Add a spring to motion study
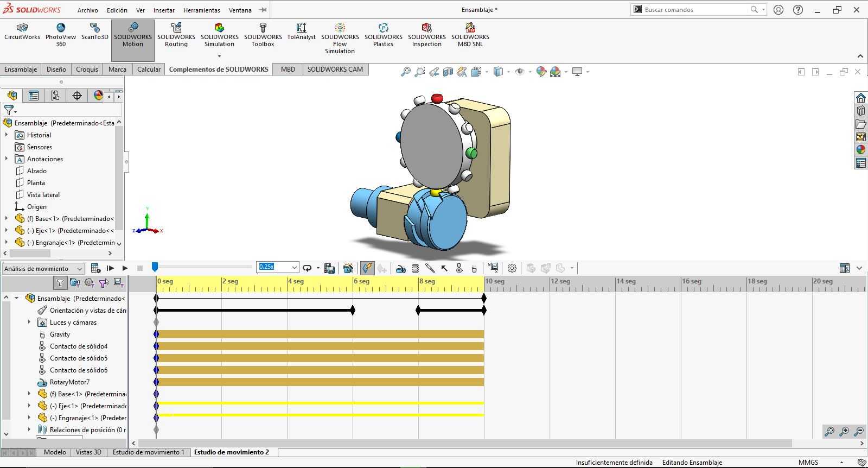The width and height of the screenshot is (868, 468). (x=415, y=268)
